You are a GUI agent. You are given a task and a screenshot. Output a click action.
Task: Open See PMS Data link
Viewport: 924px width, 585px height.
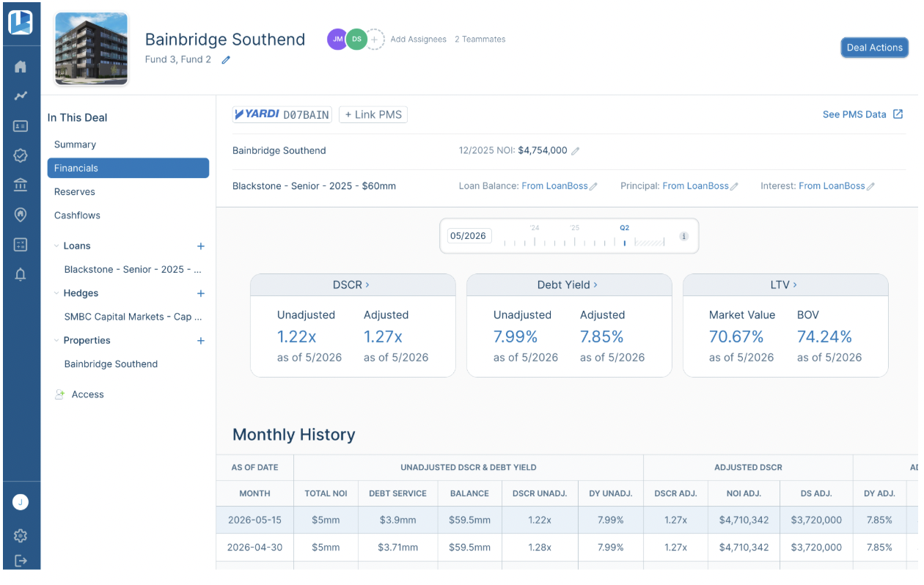pos(862,114)
